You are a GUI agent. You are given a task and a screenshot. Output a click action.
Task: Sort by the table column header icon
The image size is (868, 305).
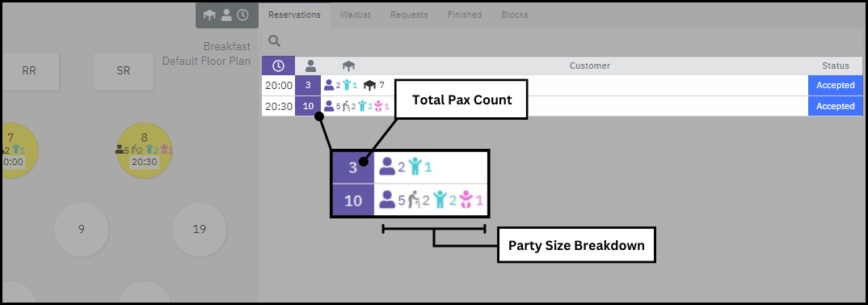click(348, 66)
